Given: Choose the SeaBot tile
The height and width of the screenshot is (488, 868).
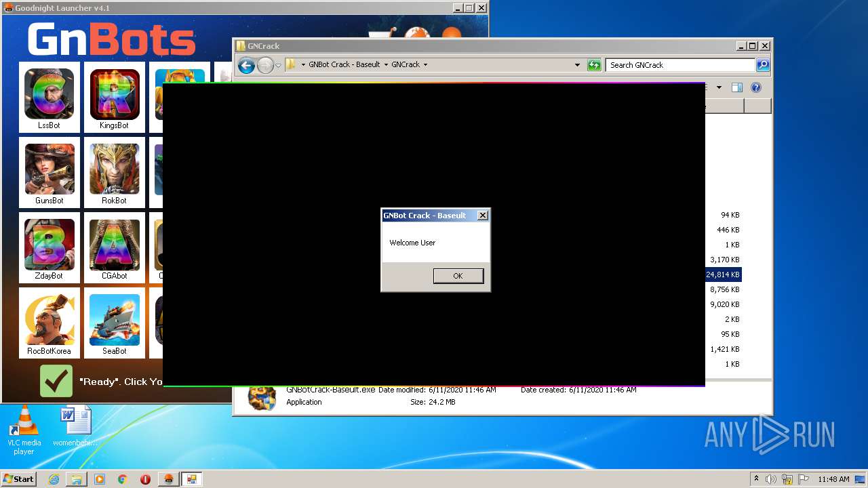Looking at the screenshot, I should click(x=114, y=323).
